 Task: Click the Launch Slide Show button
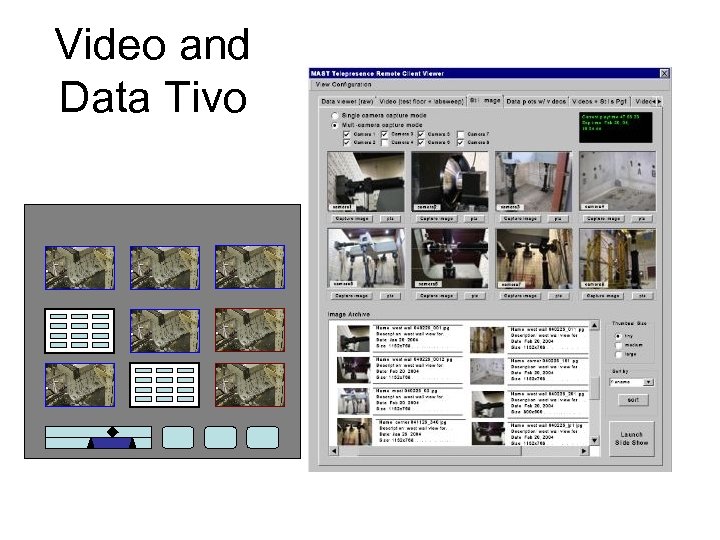[632, 439]
